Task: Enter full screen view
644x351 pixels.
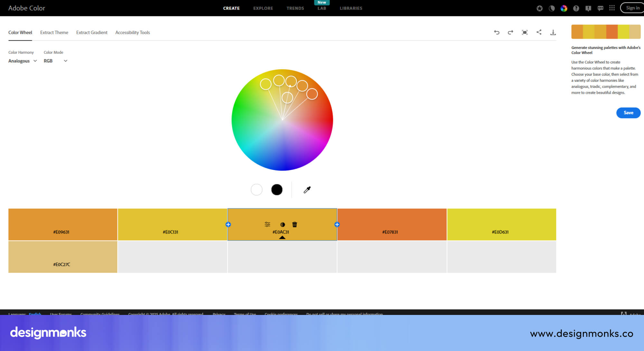Action: [525, 32]
